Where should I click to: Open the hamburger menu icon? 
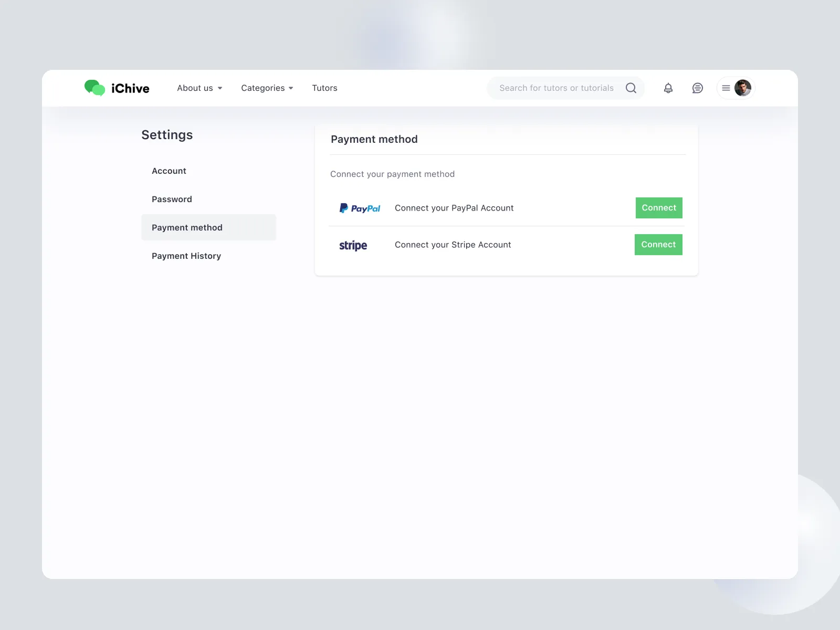(726, 88)
